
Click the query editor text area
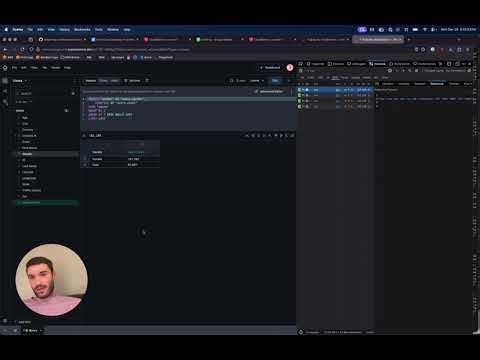[x=188, y=113]
